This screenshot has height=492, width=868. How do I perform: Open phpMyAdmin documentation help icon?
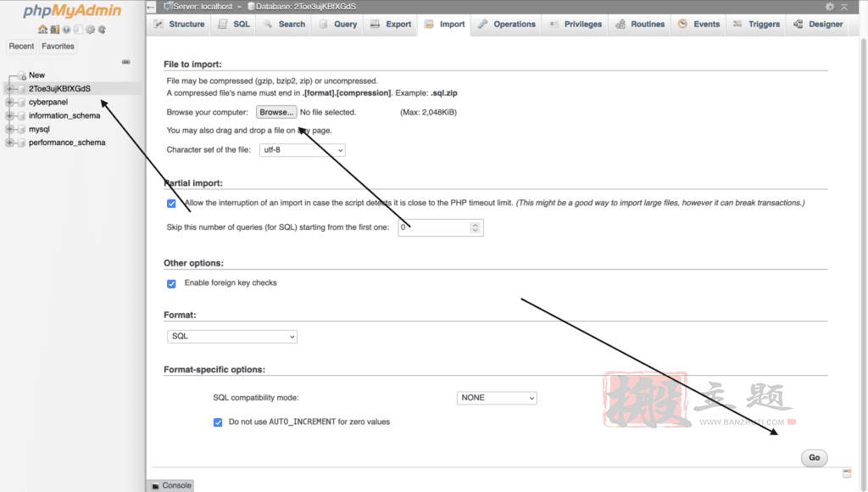pyautogui.click(x=66, y=30)
